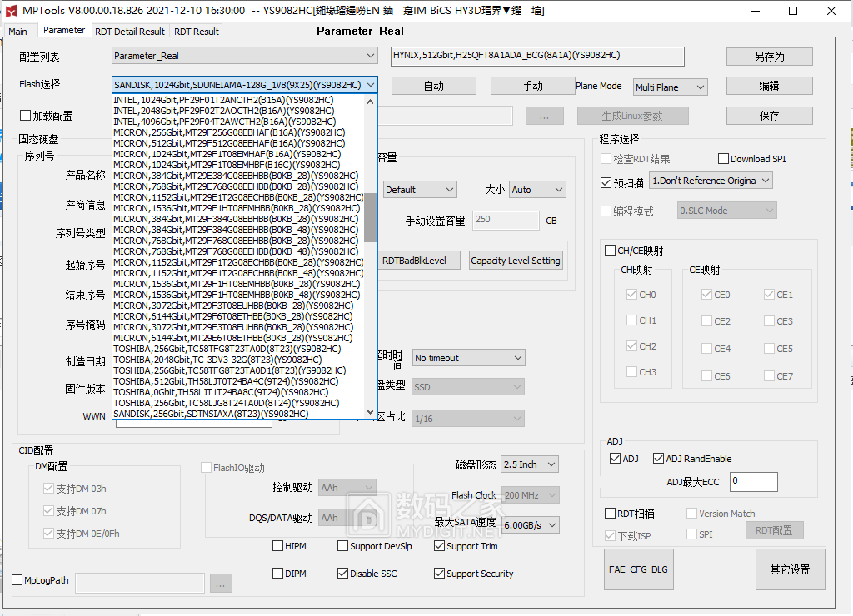Screen dimensions: 853x616
Task: Open the 2.5 Inch disk form dropdown
Action: 528,464
